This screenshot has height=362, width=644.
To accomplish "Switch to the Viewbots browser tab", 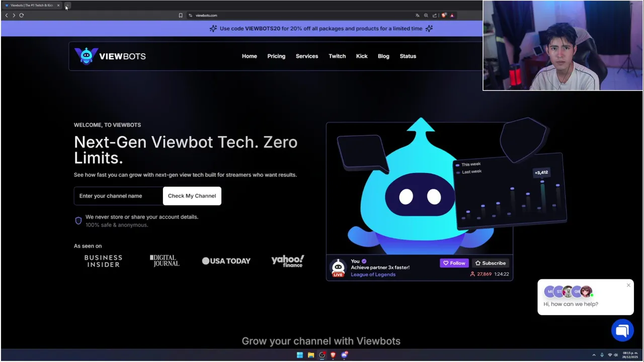I will coord(32,6).
